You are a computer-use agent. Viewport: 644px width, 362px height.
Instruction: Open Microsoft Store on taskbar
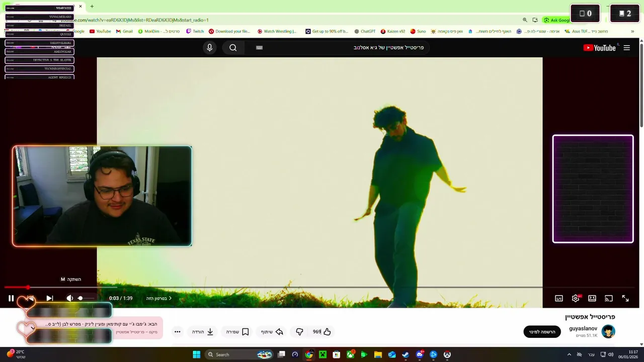pos(336,354)
